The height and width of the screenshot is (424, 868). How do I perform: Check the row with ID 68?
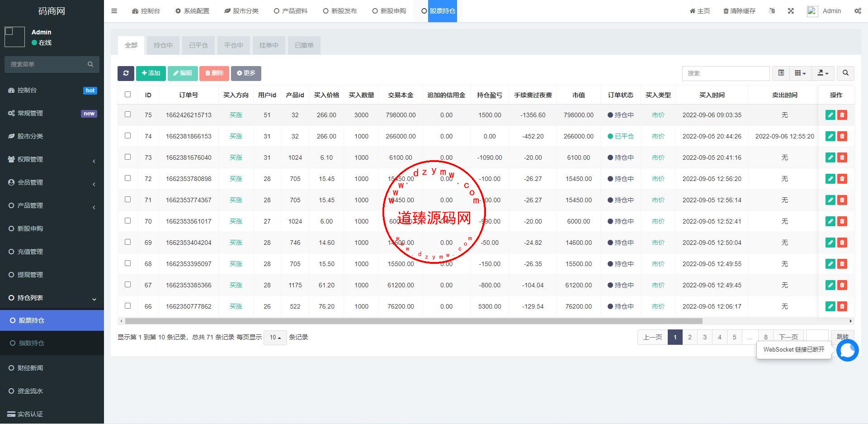click(127, 263)
